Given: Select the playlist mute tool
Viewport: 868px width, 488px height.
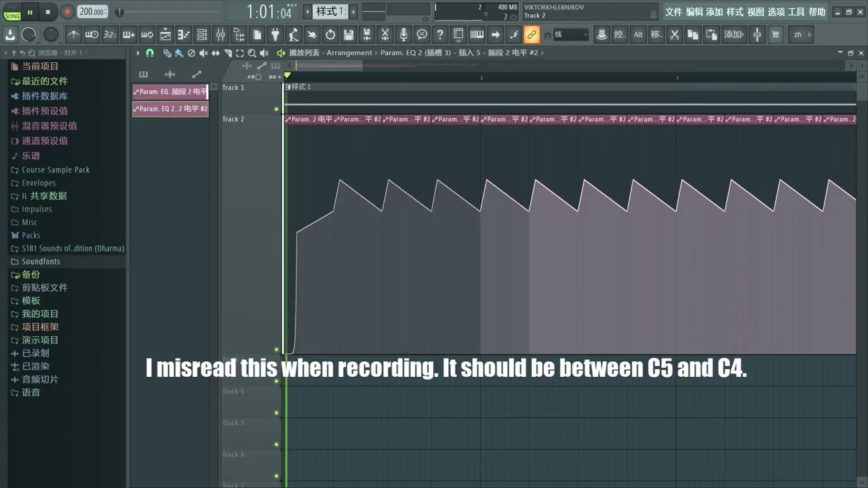Looking at the screenshot, I should [203, 53].
